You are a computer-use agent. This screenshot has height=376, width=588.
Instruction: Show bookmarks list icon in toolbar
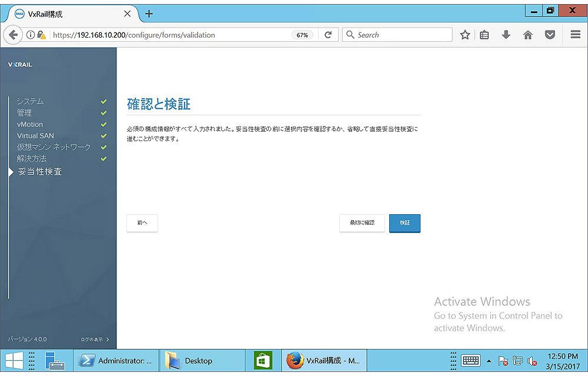click(x=484, y=35)
